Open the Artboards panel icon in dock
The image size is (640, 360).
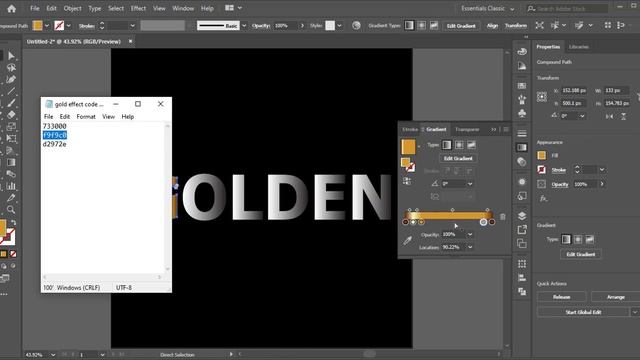[522, 244]
